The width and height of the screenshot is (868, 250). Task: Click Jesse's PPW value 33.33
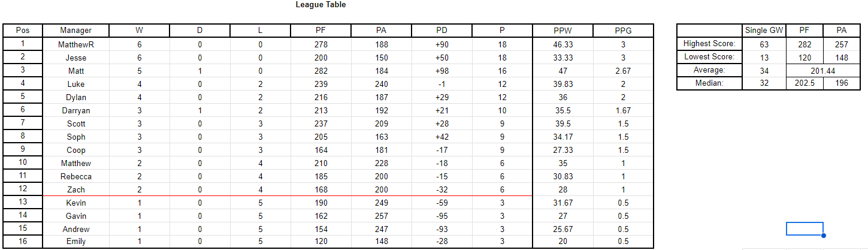tap(562, 58)
